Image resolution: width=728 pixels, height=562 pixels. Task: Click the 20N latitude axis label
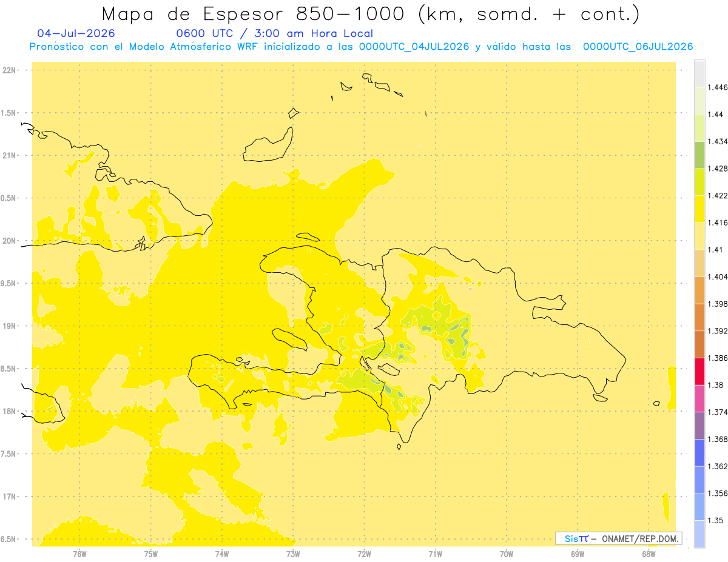click(x=10, y=241)
